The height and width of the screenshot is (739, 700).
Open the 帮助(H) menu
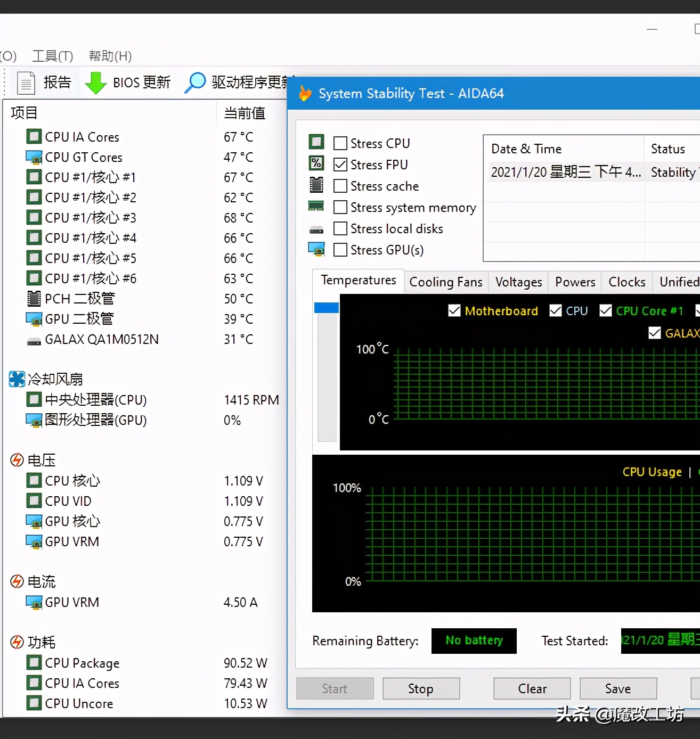click(x=109, y=56)
